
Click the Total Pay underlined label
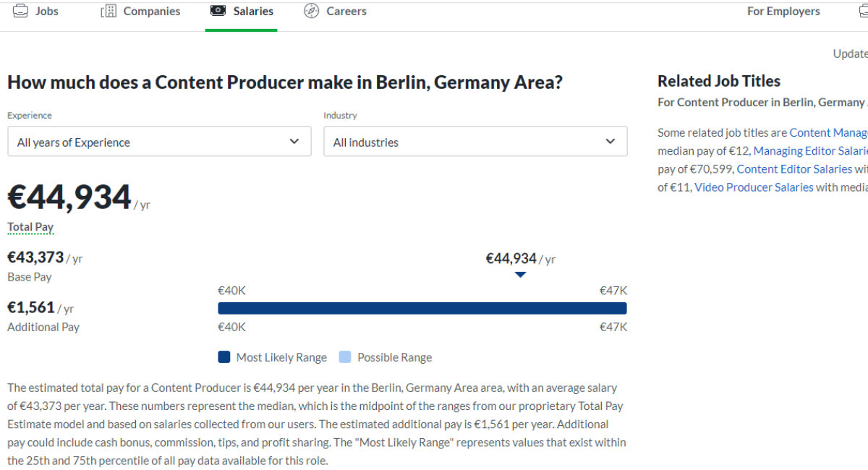point(30,227)
